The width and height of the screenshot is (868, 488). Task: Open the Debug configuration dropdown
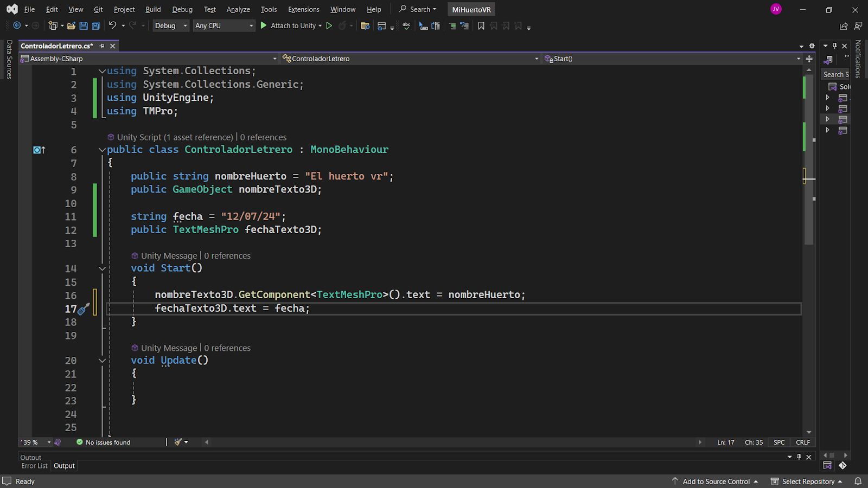pos(171,25)
